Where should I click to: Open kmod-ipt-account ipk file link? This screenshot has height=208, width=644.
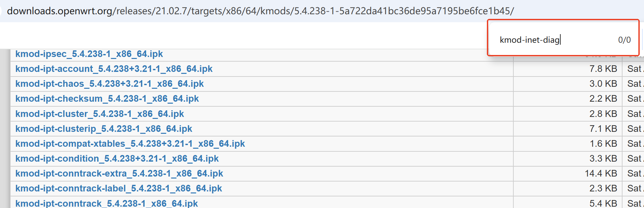[114, 69]
